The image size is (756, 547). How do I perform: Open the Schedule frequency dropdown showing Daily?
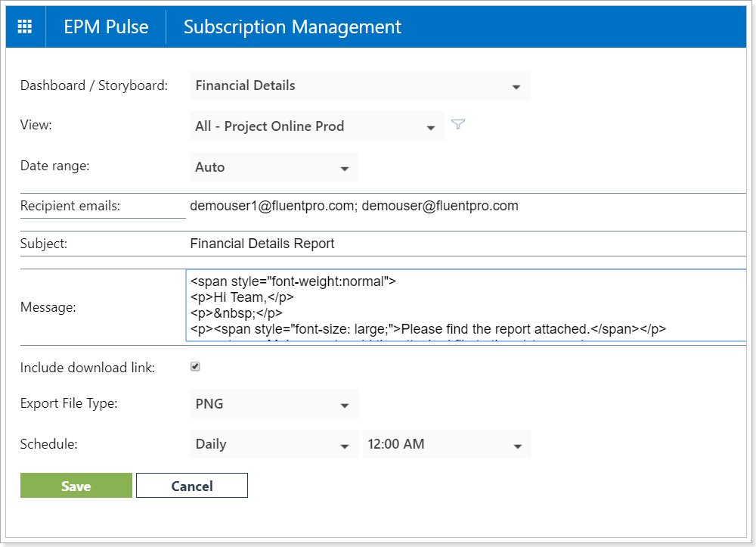[274, 444]
